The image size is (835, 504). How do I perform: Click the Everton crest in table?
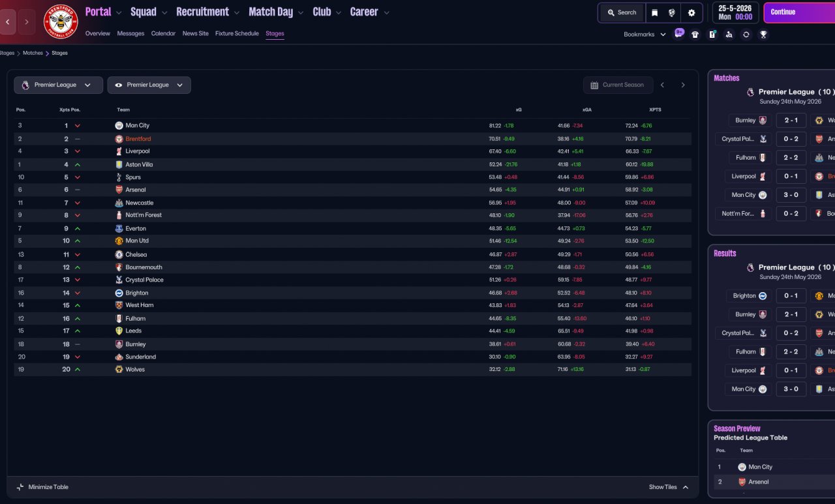coord(119,228)
